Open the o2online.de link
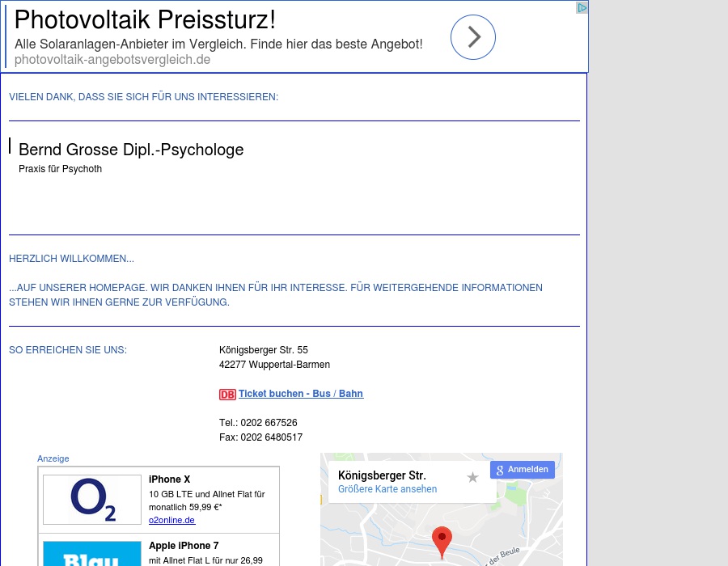The width and height of the screenshot is (728, 566). tap(172, 520)
